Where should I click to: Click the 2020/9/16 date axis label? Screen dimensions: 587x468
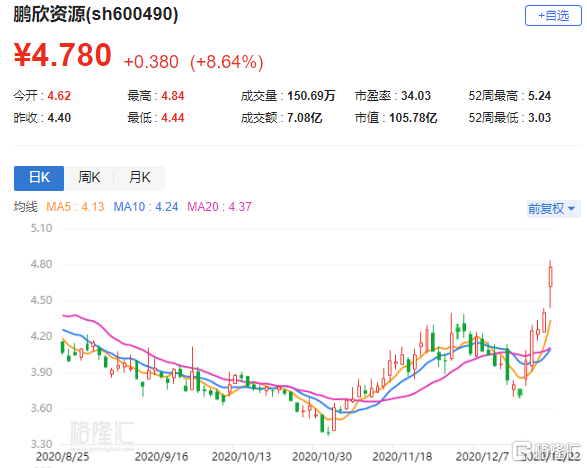161,457
